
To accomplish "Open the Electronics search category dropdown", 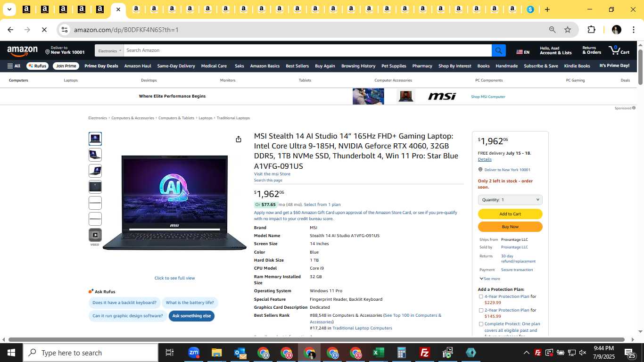I will (x=109, y=50).
